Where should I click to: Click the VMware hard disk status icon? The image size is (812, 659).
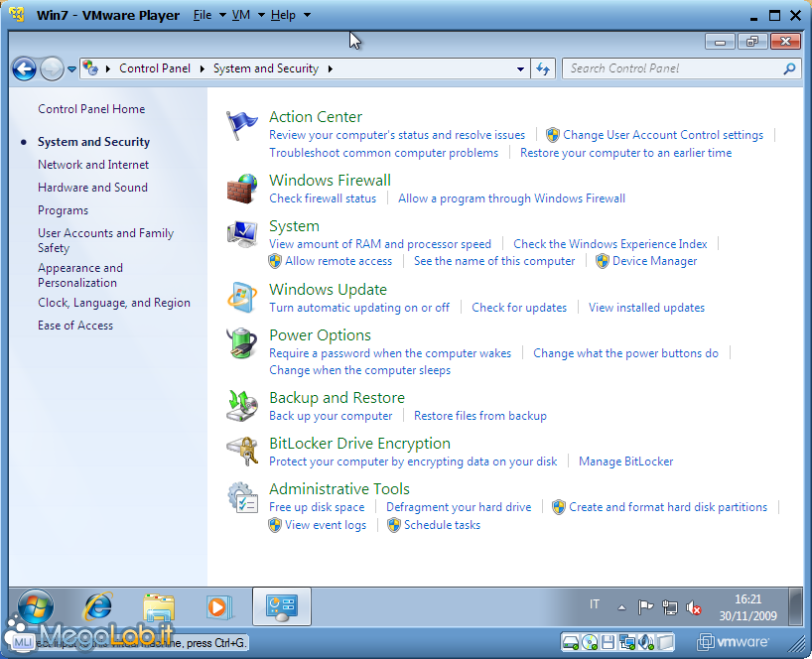point(571,643)
